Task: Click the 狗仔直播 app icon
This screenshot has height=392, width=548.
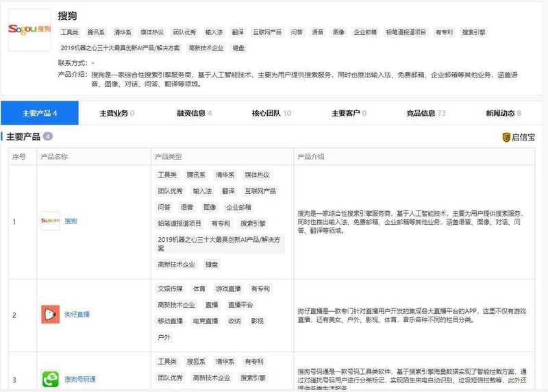Action: [50, 315]
